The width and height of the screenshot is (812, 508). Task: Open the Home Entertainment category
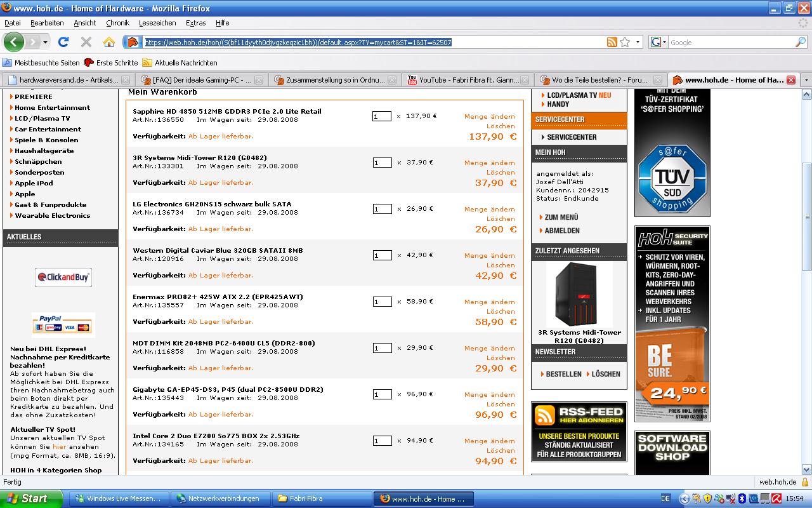pyautogui.click(x=53, y=107)
